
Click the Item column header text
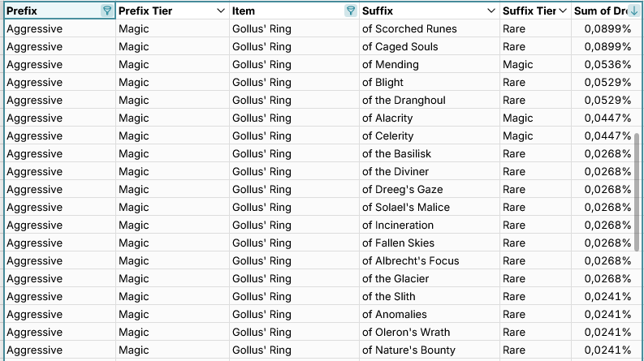pos(244,11)
